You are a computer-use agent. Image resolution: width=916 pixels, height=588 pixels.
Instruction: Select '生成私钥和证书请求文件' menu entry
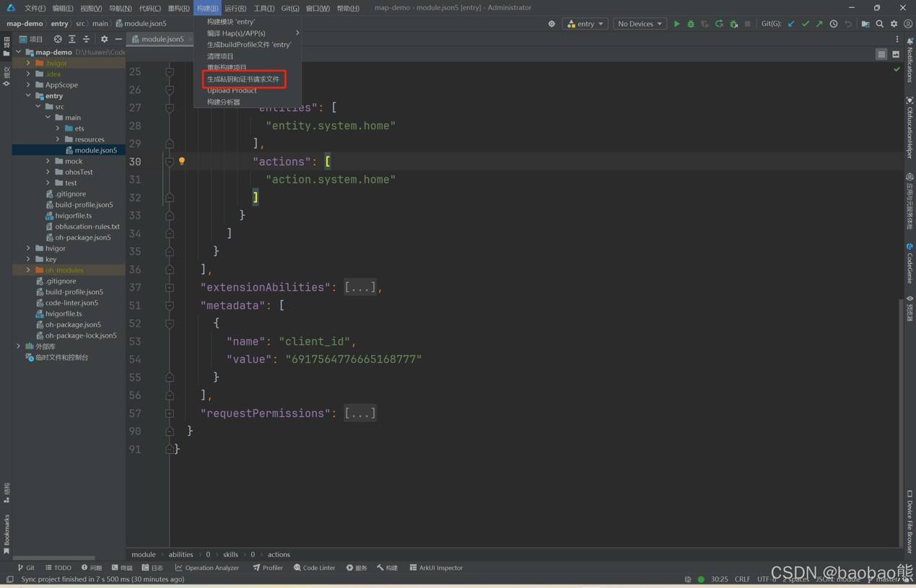pyautogui.click(x=243, y=79)
